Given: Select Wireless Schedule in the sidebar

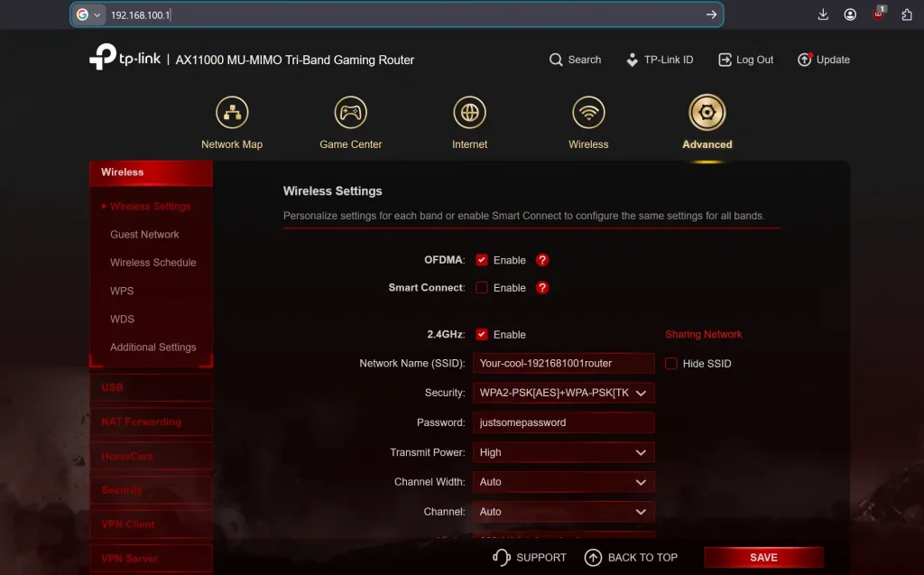Looking at the screenshot, I should tap(152, 263).
